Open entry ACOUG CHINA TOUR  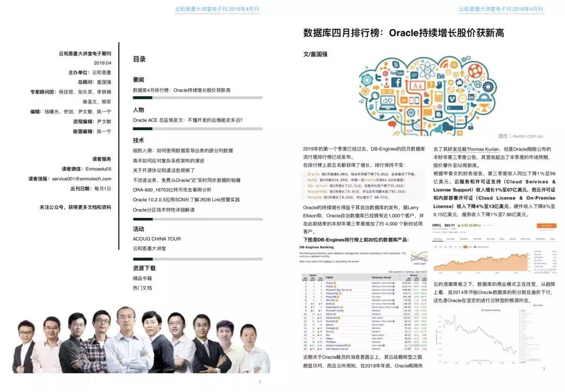tap(157, 239)
